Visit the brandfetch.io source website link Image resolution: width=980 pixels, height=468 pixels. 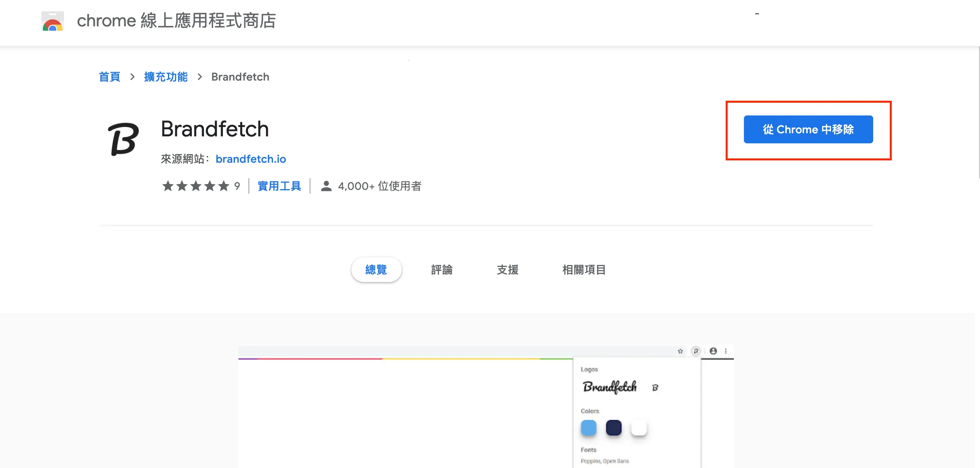click(x=251, y=159)
